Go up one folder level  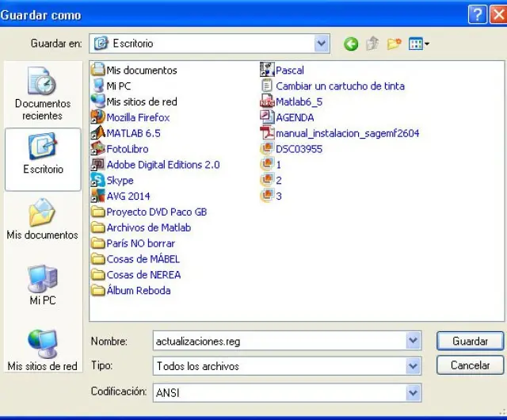click(x=372, y=44)
